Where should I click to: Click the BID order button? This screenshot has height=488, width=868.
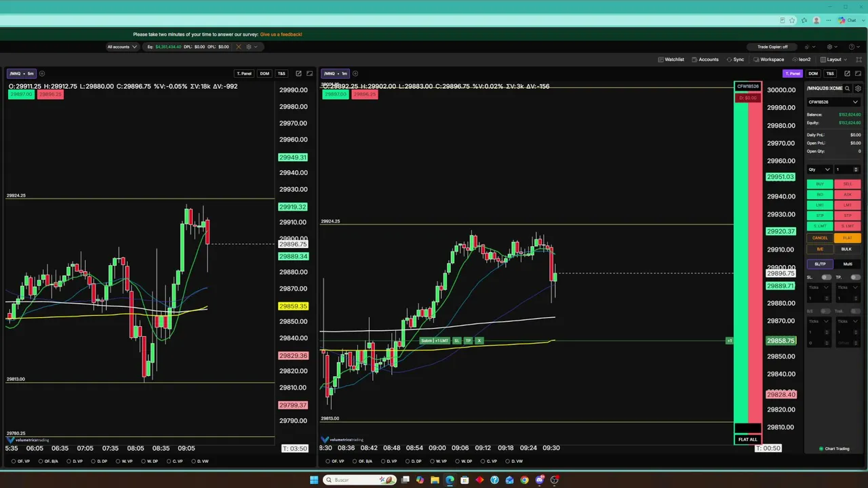[x=820, y=195]
